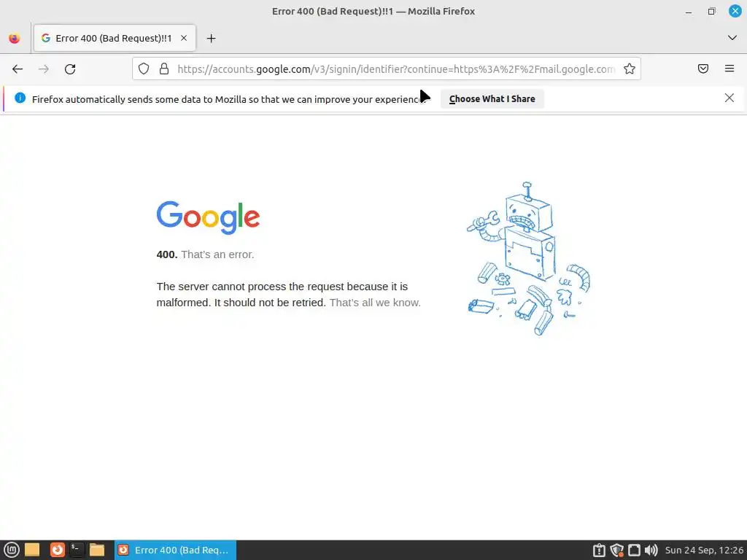The height and width of the screenshot is (560, 747).
Task: Close the Error 400 tab
Action: tap(183, 38)
